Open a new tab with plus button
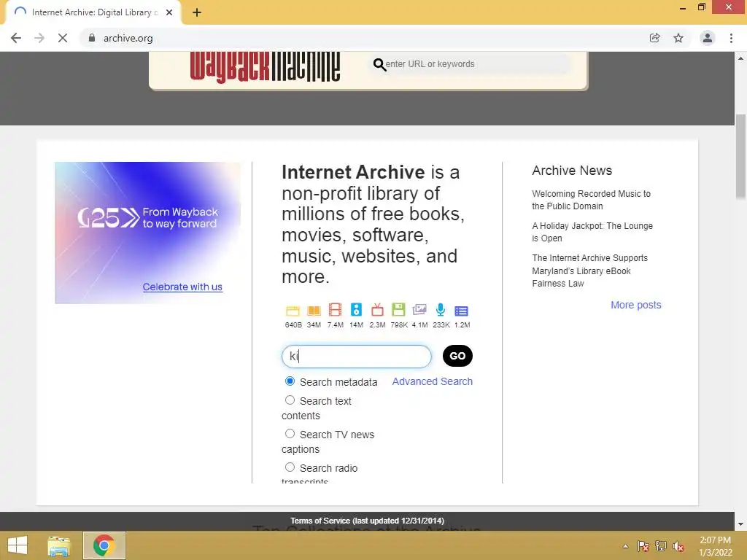Viewport: 747px width, 560px height. coord(197,12)
